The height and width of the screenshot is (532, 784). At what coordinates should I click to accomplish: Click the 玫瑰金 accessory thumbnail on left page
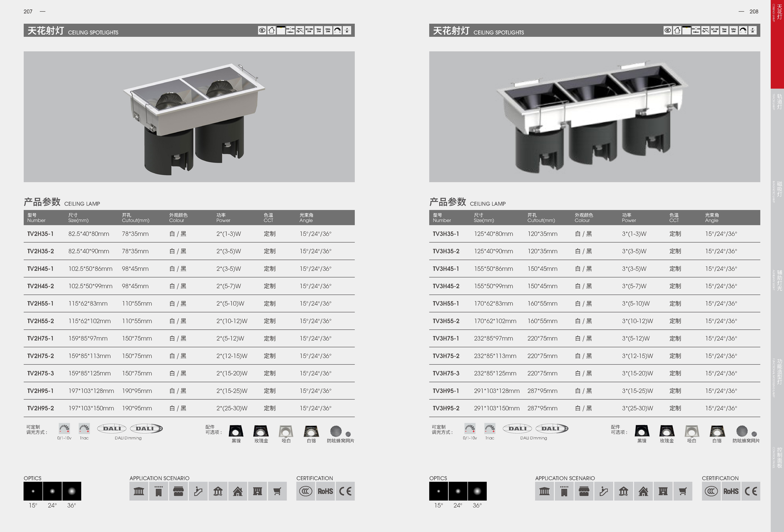261,431
